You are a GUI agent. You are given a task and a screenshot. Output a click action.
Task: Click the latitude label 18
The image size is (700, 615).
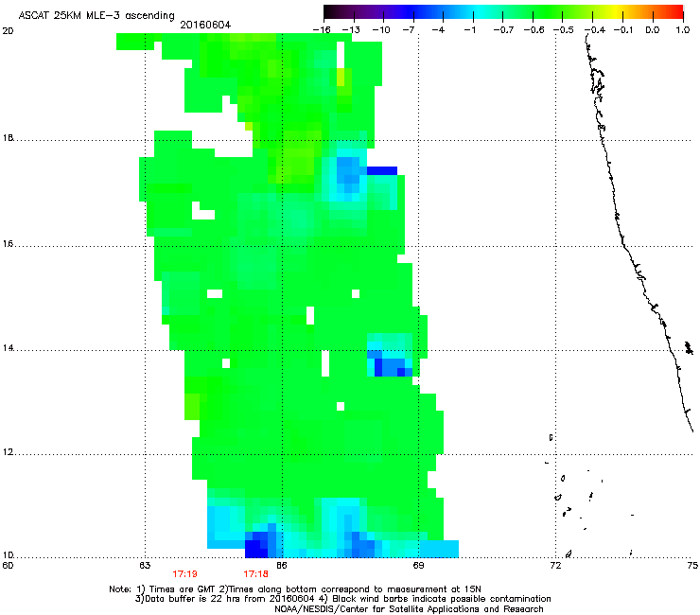tap(8, 138)
